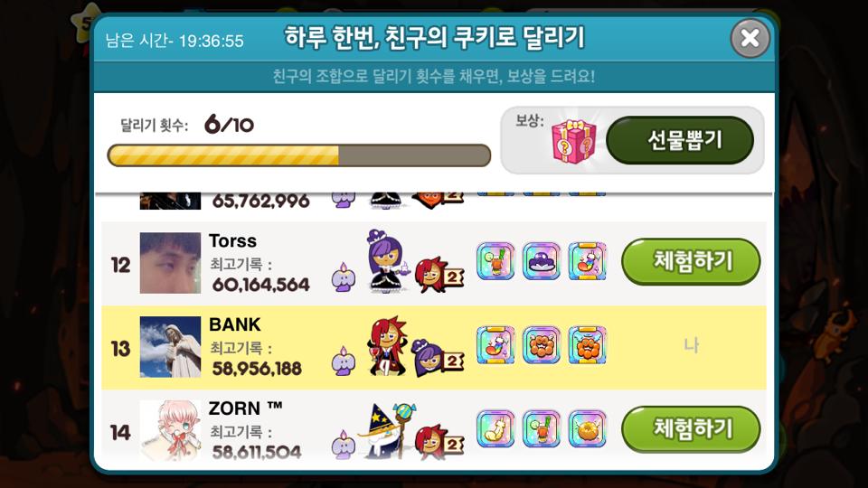This screenshot has height=488, width=868.
Task: Select Torss's first treasure with carrot drink
Action: (495, 260)
